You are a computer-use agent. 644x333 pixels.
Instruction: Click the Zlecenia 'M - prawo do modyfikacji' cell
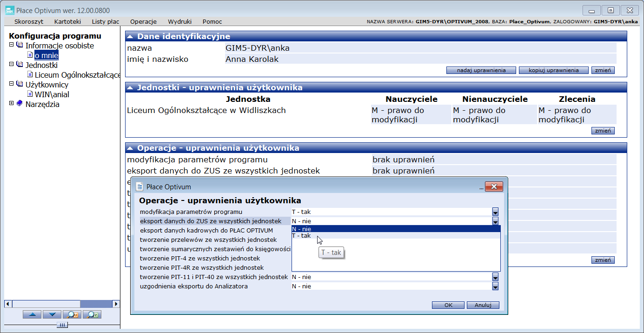[x=577, y=115]
